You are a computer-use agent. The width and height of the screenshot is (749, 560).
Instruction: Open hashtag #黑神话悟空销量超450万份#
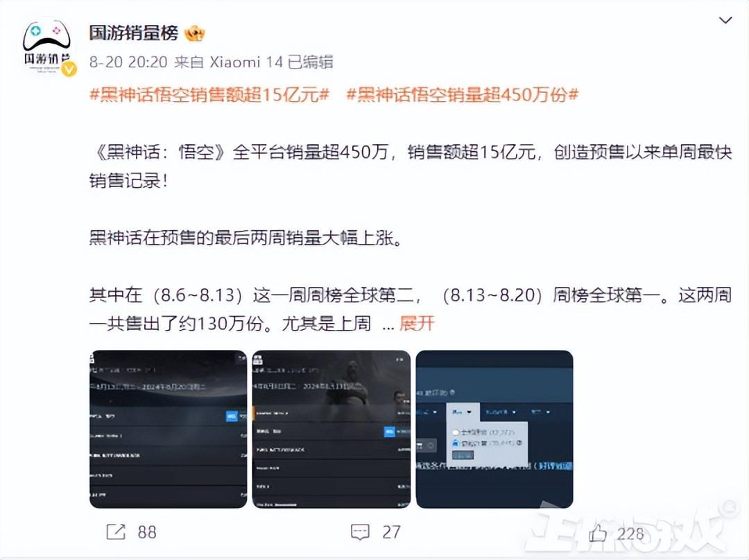(463, 94)
